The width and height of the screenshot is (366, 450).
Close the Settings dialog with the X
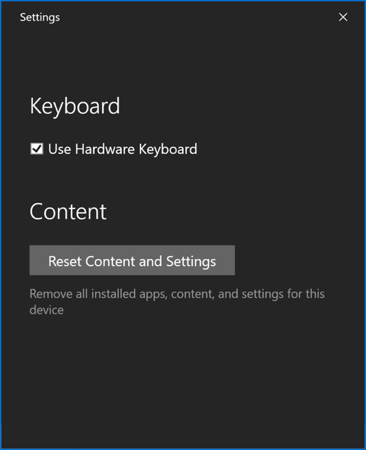click(343, 17)
